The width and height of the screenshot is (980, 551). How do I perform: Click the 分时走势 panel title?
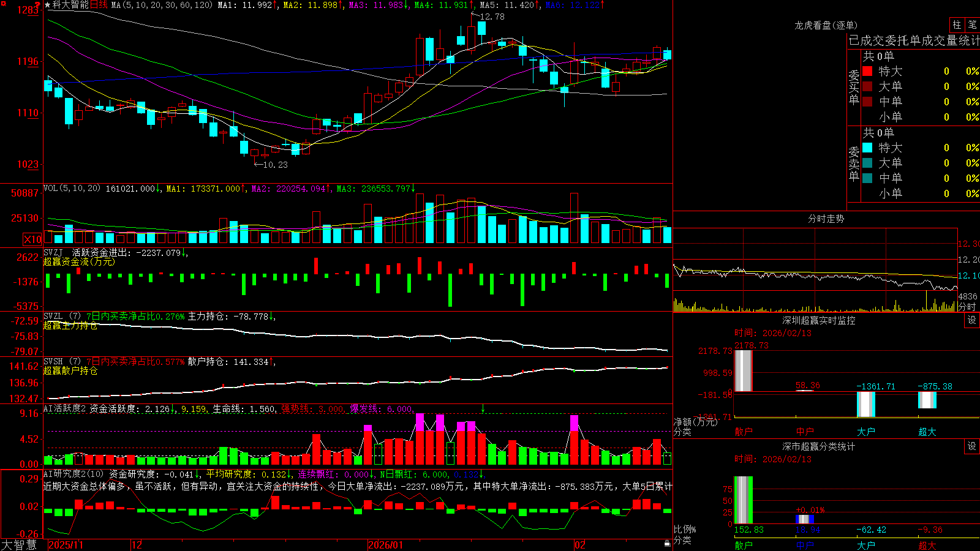826,219
